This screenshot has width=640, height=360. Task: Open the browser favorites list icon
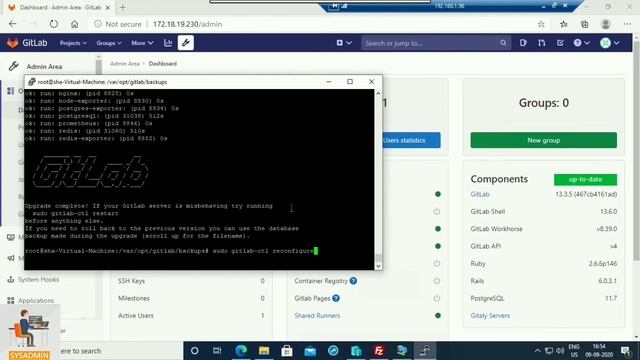tap(564, 24)
